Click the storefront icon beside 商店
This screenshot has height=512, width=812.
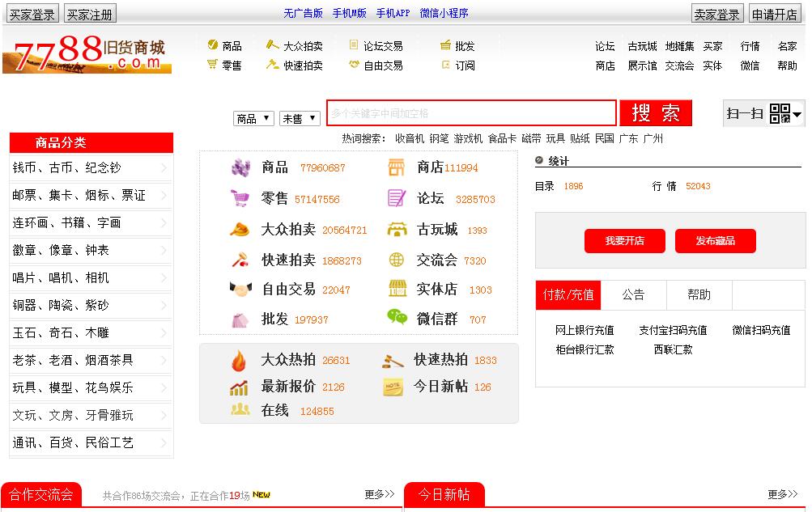pos(397,167)
